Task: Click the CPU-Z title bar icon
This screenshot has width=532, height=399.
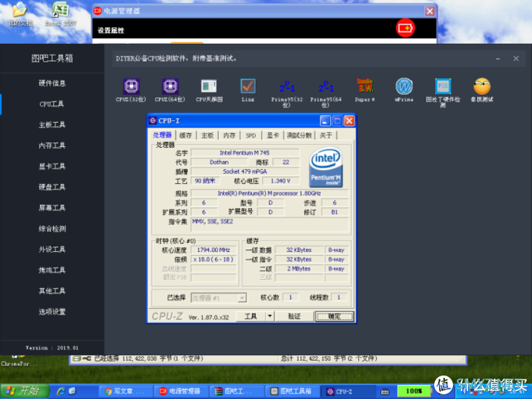Action: tap(153, 120)
